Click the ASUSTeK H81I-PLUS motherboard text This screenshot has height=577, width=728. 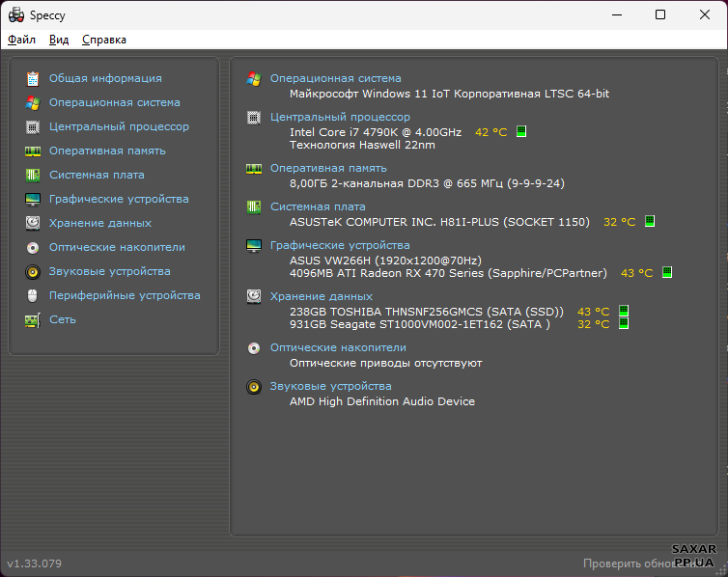click(x=439, y=222)
